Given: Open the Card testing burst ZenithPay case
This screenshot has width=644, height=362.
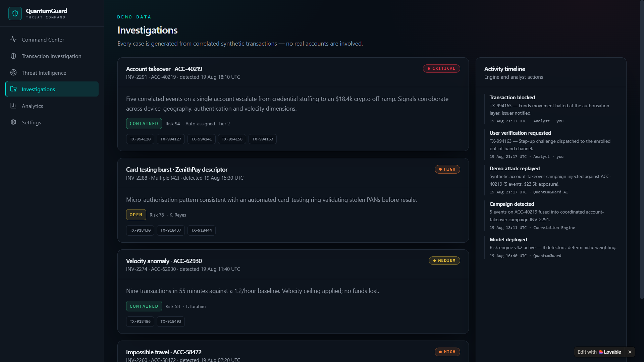Looking at the screenshot, I should pyautogui.click(x=177, y=170).
